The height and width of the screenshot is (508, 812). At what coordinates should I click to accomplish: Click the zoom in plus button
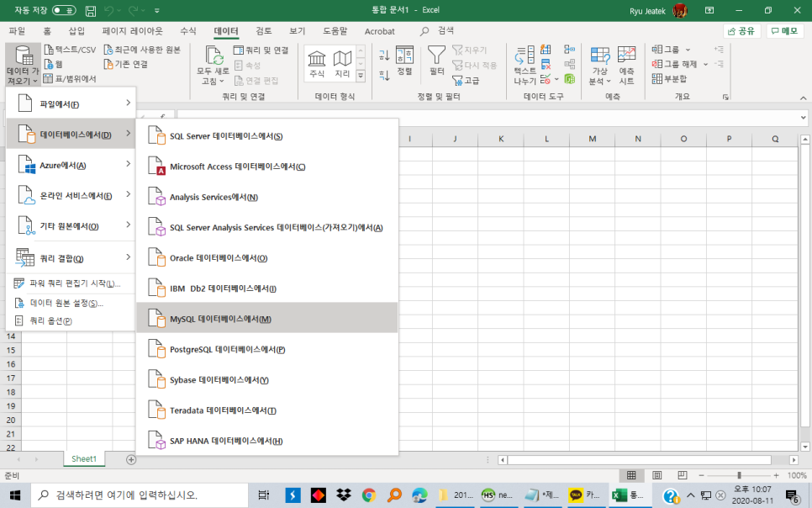click(x=776, y=475)
